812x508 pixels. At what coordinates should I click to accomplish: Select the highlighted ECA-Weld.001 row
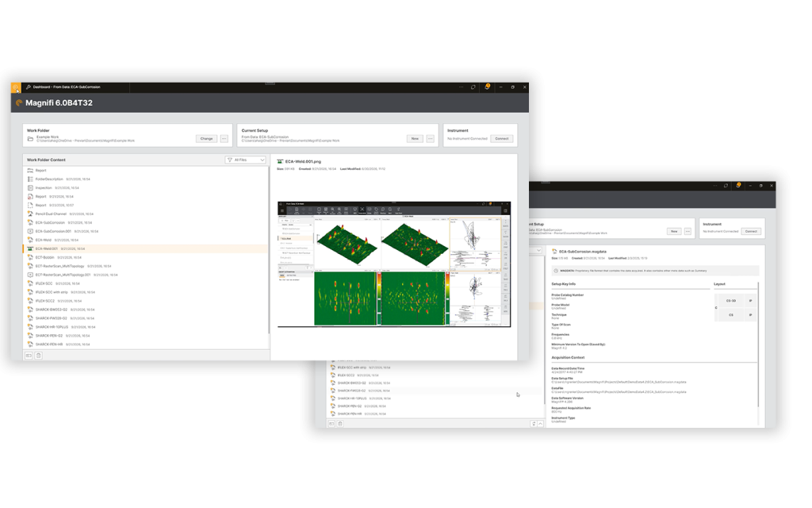(146, 248)
